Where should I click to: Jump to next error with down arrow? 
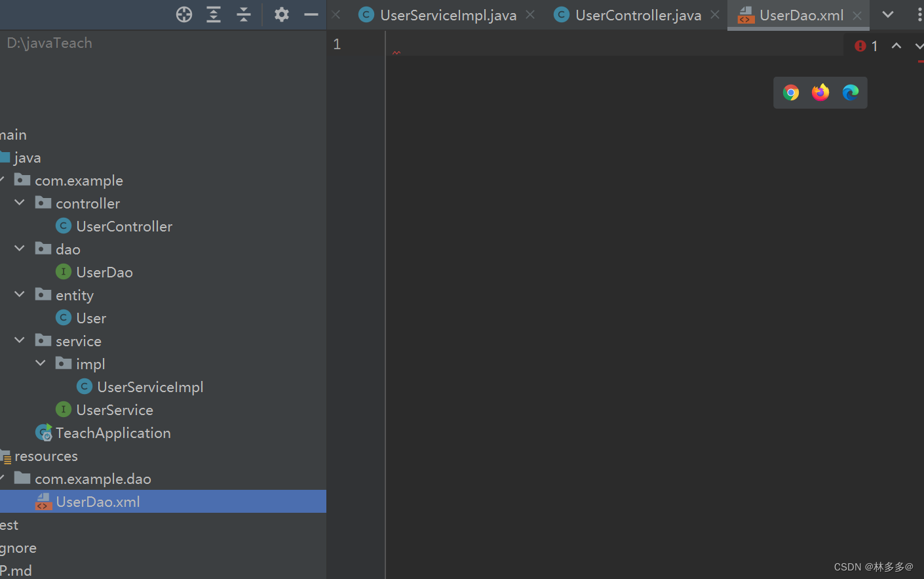[919, 46]
